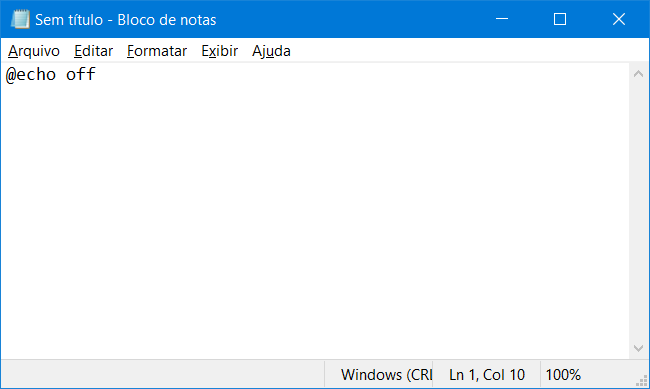Click the scrollbar down arrow
Screen dimensions: 650x389
(638, 348)
